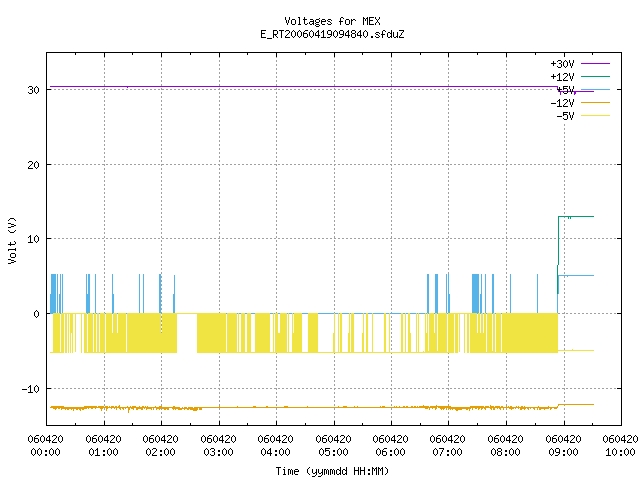Click the 00:00 x-axis tick label
This screenshot has height=480, width=640.
[45, 452]
